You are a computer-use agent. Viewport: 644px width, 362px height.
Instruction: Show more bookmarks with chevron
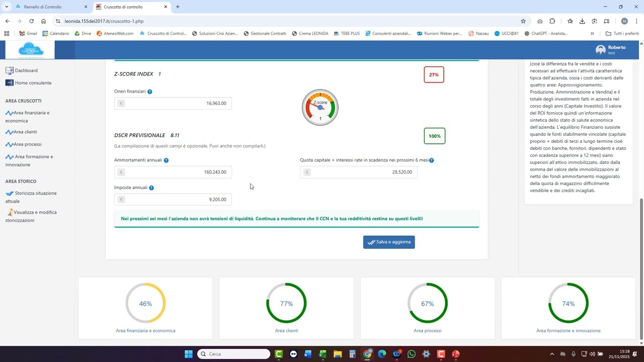(x=592, y=34)
